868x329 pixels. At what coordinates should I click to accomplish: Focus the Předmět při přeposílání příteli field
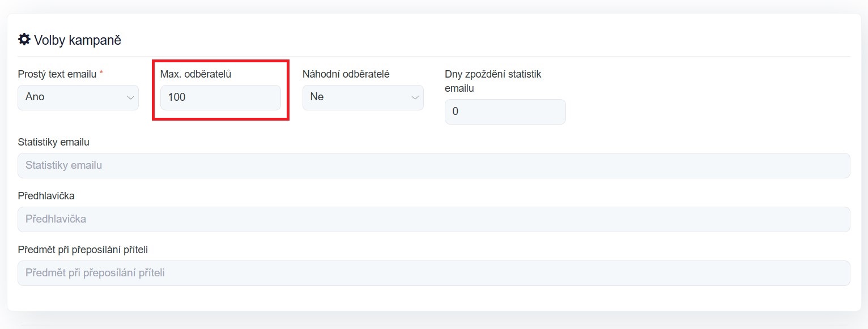click(434, 273)
